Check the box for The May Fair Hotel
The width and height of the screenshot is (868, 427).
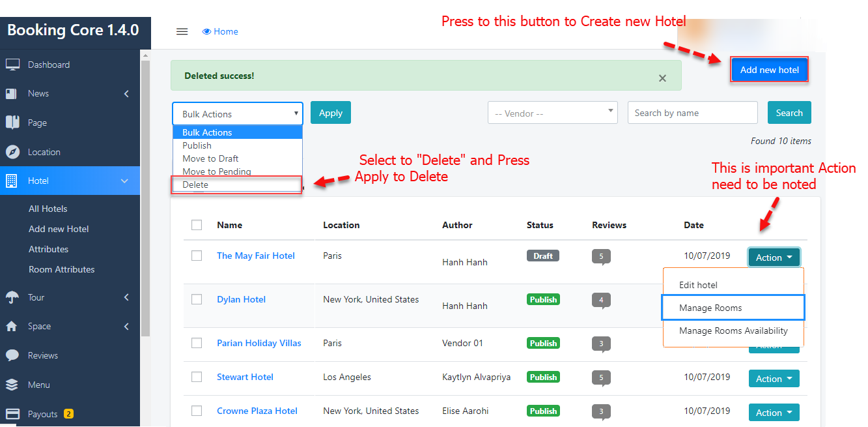tap(197, 256)
